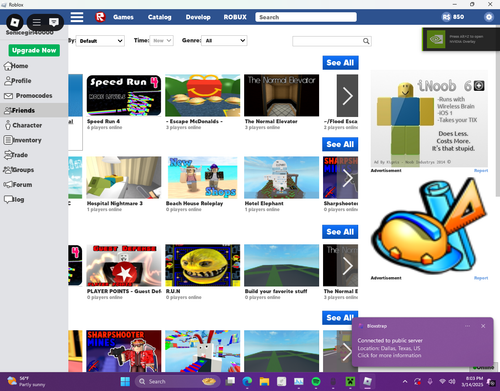The image size is (500, 391).
Task: Click See All above Guest Defense row
Action: [x=340, y=232]
